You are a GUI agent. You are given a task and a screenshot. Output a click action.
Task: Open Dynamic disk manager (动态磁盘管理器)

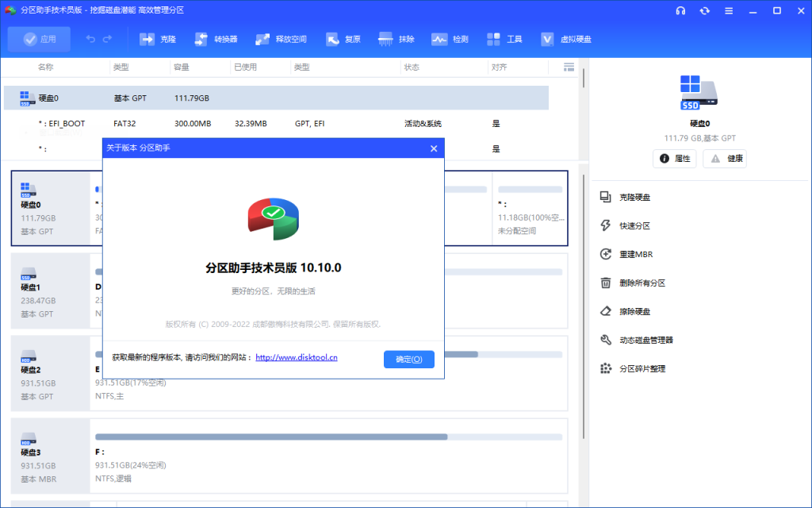click(x=637, y=340)
